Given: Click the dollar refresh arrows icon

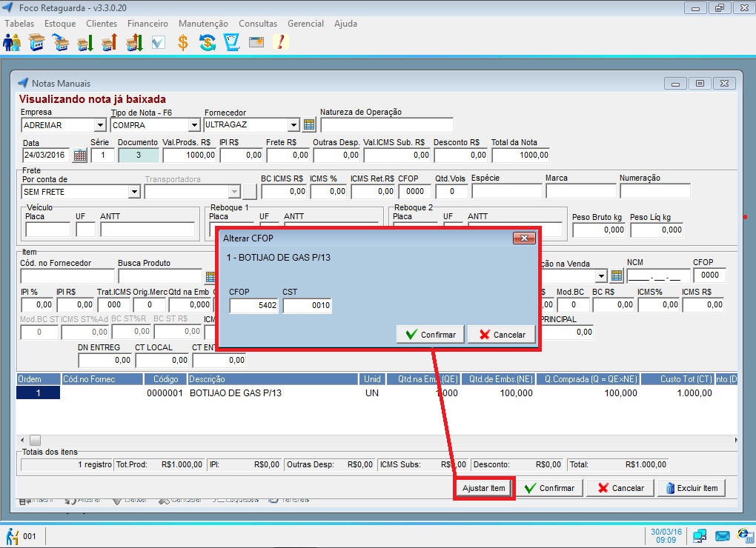Looking at the screenshot, I should click(208, 42).
